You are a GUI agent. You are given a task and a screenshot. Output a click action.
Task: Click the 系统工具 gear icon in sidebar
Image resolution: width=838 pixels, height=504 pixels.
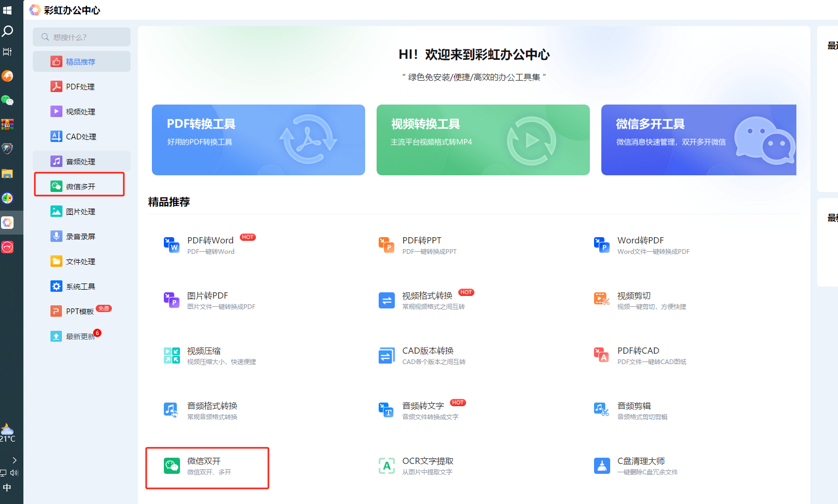coord(56,286)
